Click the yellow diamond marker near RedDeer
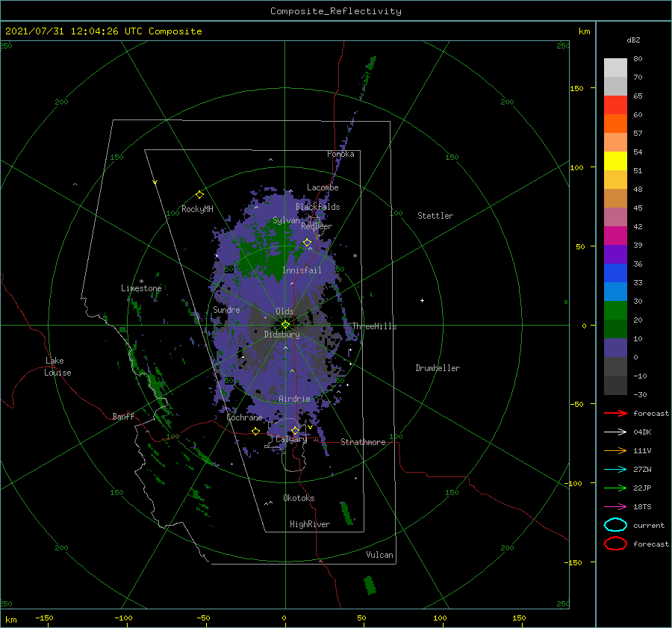 308,243
